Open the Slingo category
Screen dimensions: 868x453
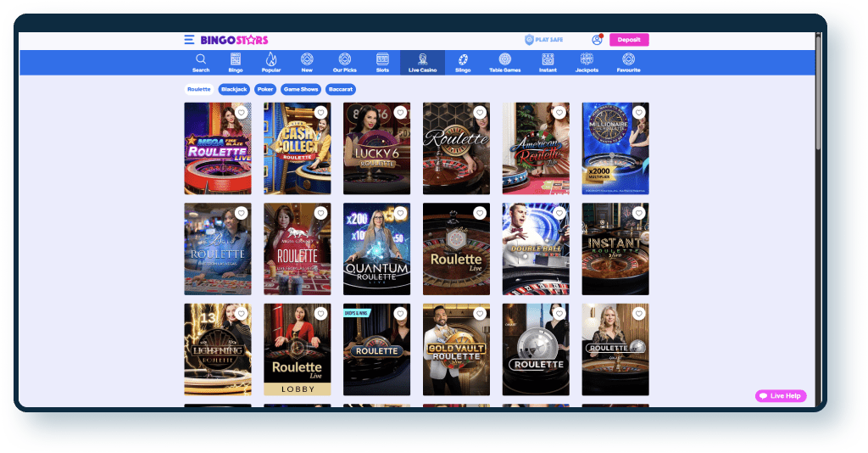coord(463,62)
